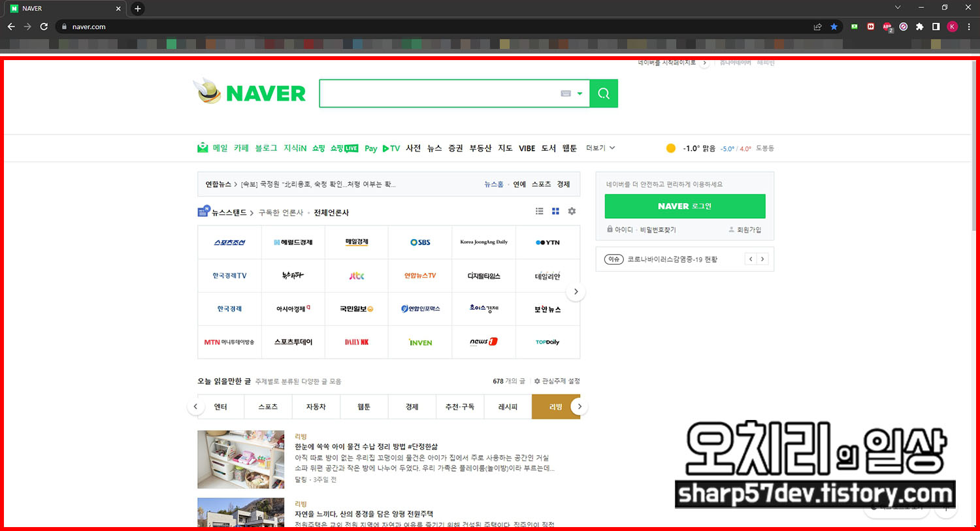
Task: Open the VIBE music link
Action: coord(527,148)
